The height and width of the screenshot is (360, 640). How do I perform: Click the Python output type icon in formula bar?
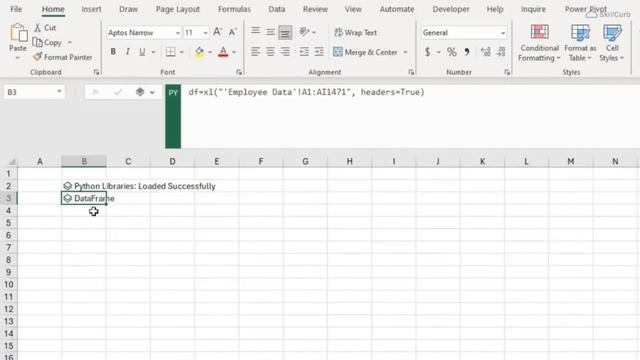[x=140, y=92]
